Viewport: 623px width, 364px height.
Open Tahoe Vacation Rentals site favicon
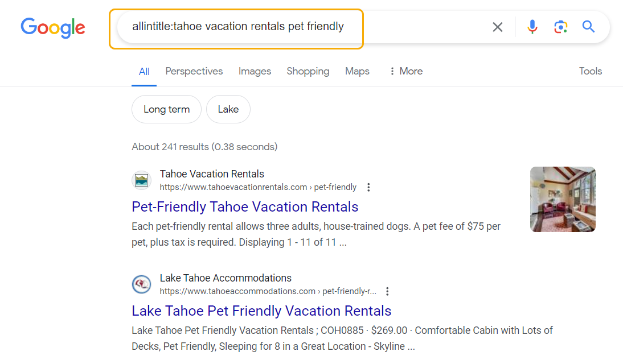tap(141, 180)
